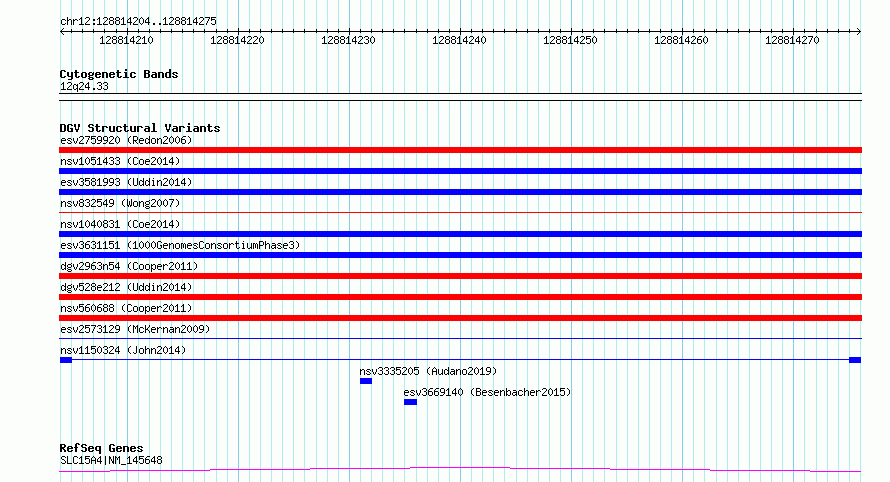The width and height of the screenshot is (890, 482).
Task: Click ruler position 128814210
Action: 126,40
